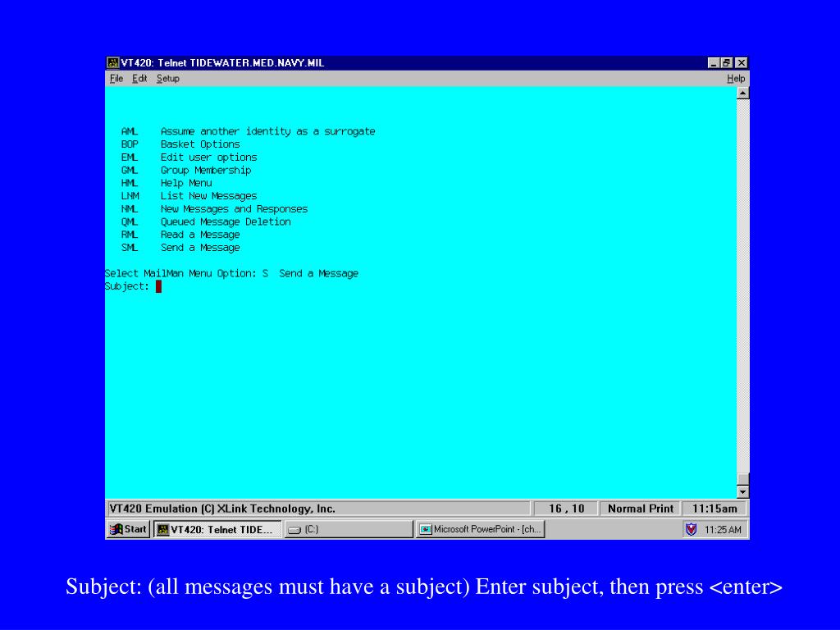Image resolution: width=840 pixels, height=630 pixels.
Task: Click the Subject input cursor
Action: [158, 286]
